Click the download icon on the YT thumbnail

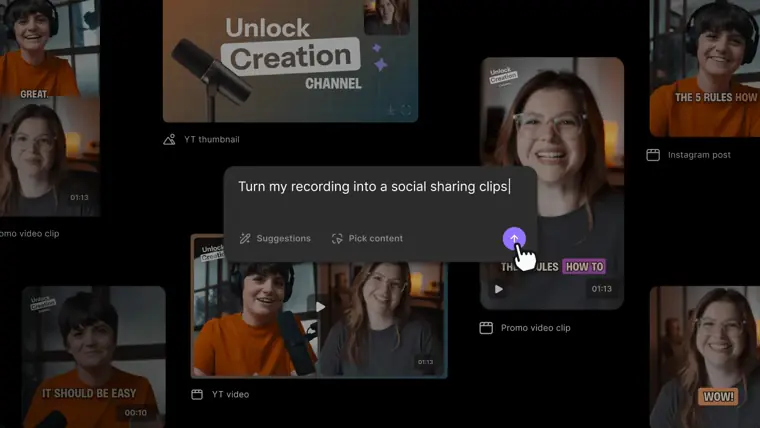(392, 111)
